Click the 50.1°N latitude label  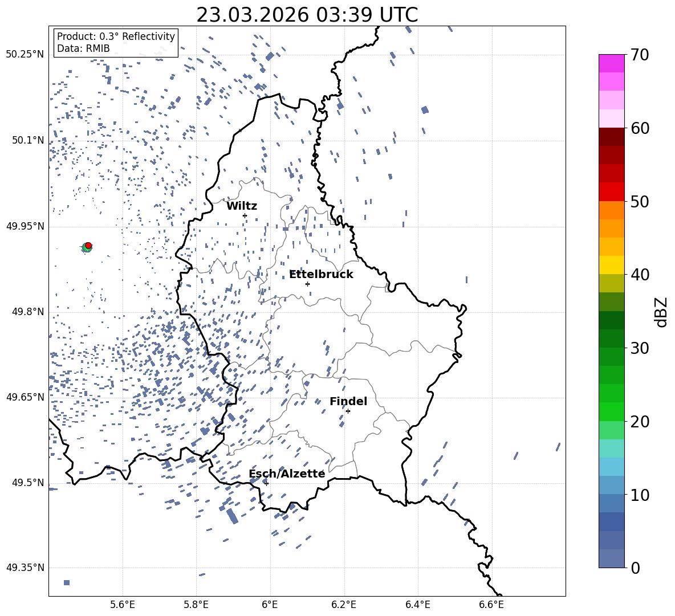click(27, 140)
